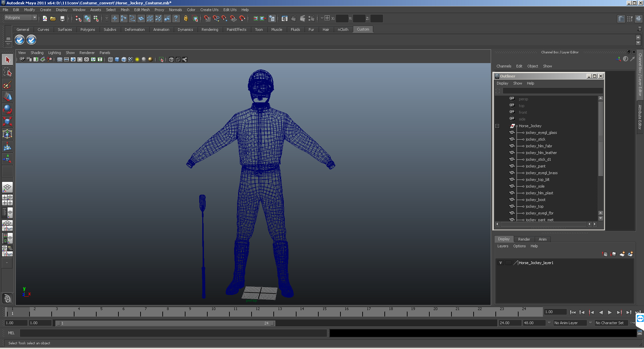Toggle the auto keyframe button
Screen dimensions: 644x349
(633, 323)
